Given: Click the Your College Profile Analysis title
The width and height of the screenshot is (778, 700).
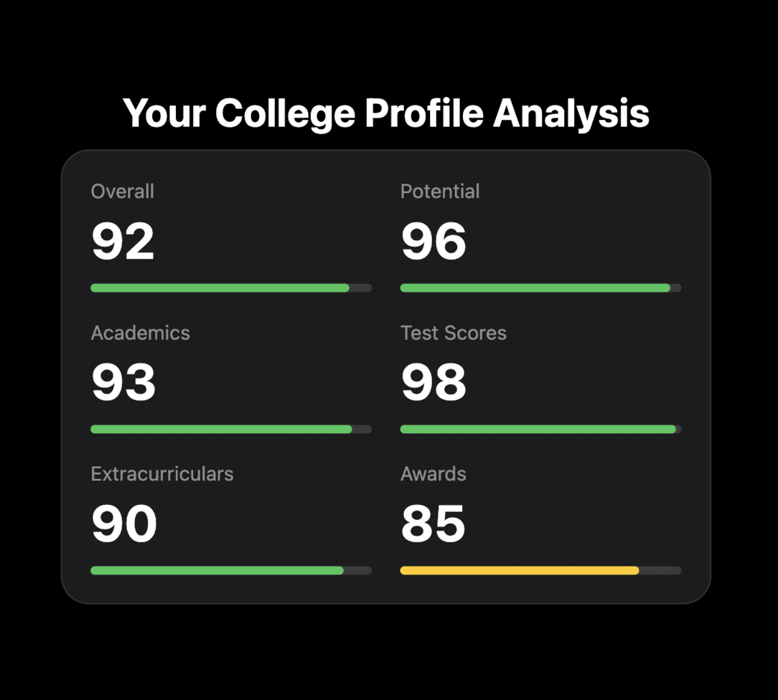Looking at the screenshot, I should (x=388, y=113).
